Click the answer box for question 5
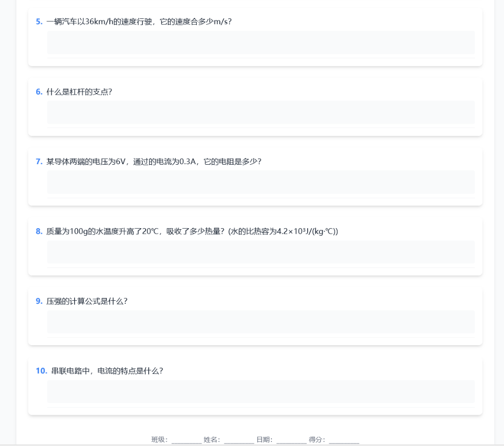Viewport: 504px width, 446px height. [261, 42]
